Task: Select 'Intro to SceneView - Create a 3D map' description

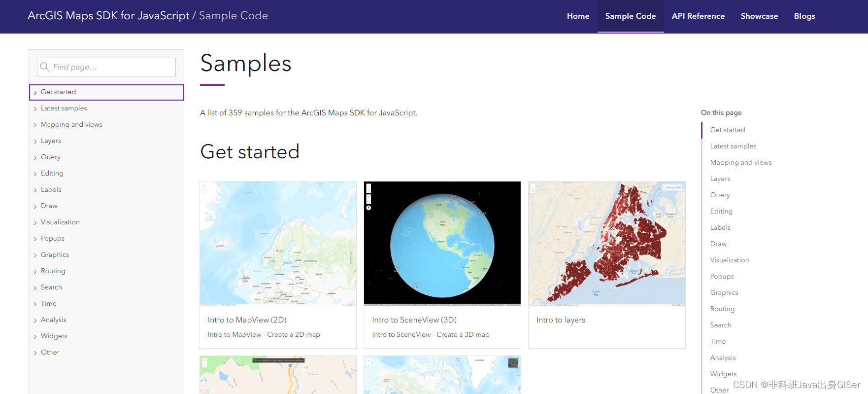Action: (x=431, y=334)
